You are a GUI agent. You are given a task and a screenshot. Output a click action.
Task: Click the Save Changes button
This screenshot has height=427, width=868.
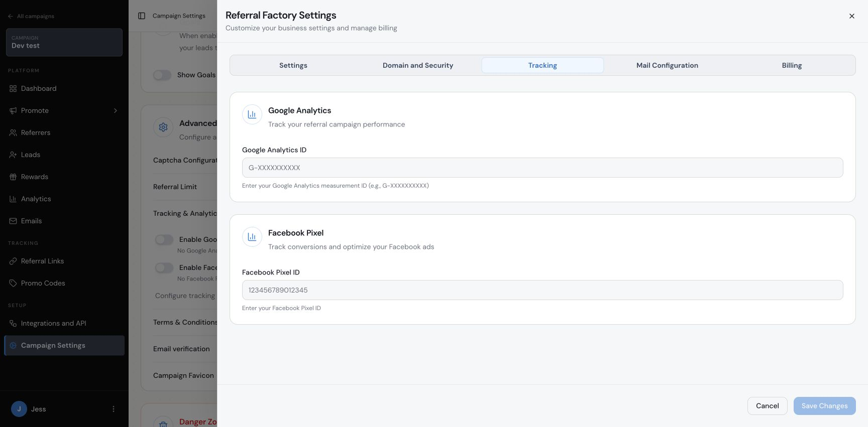tap(825, 406)
